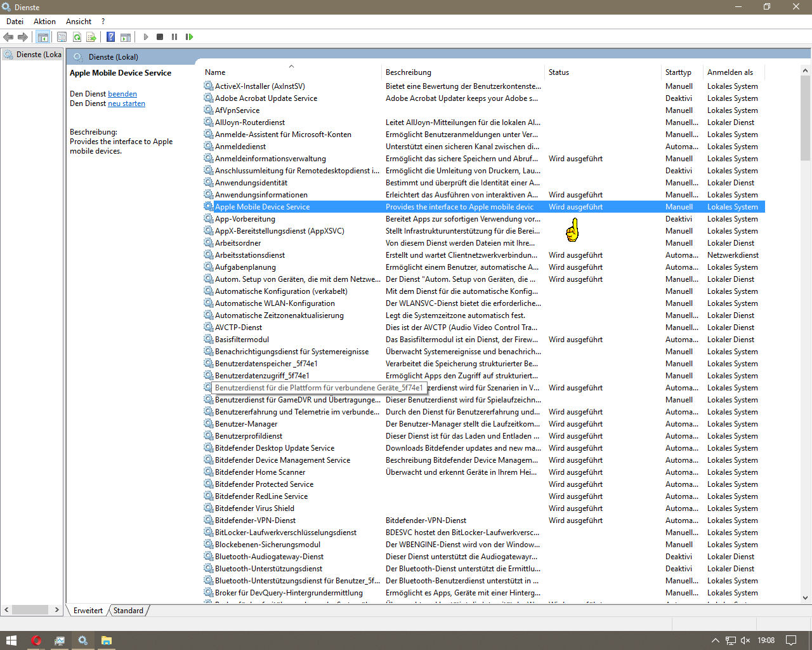This screenshot has height=650, width=812.
Task: Click the back arrow in the toolbar
Action: (x=8, y=37)
